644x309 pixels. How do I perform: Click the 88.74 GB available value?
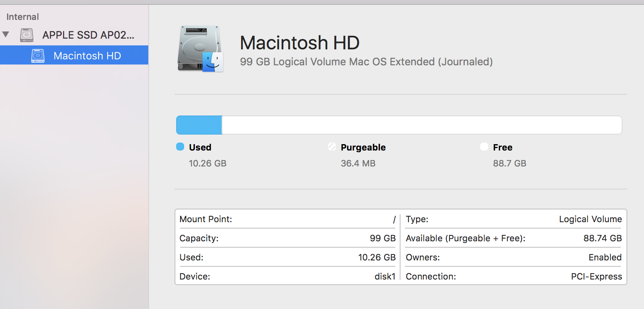pyautogui.click(x=603, y=238)
